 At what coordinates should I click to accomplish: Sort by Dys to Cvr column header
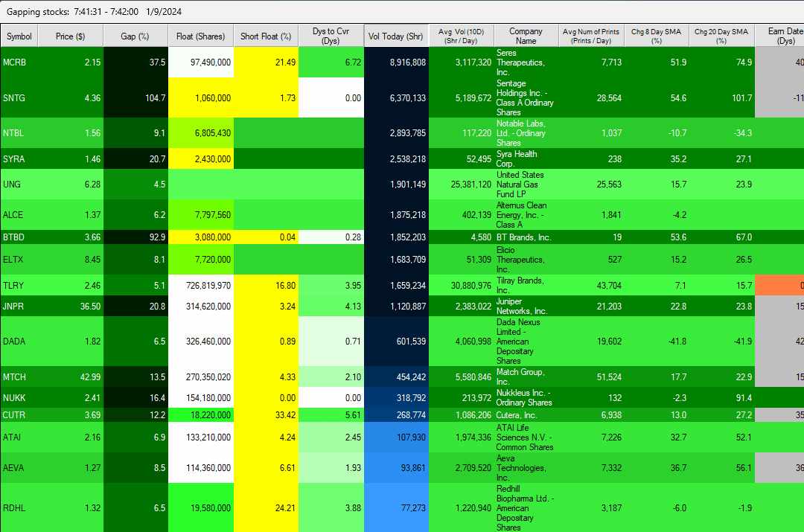pyautogui.click(x=331, y=35)
